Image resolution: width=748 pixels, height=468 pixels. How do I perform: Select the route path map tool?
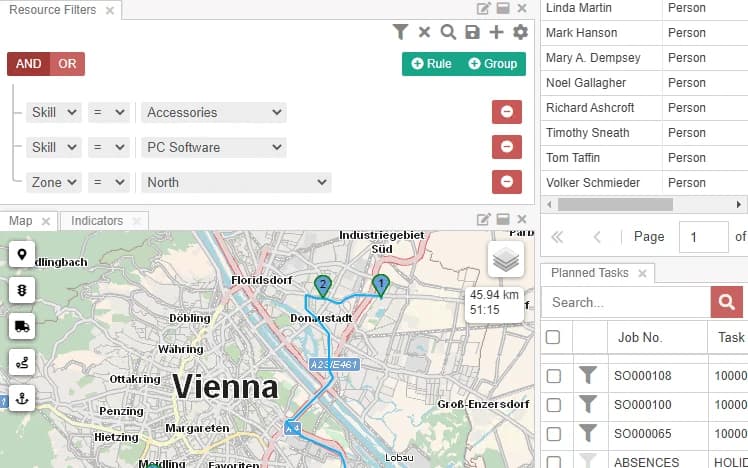(x=22, y=363)
